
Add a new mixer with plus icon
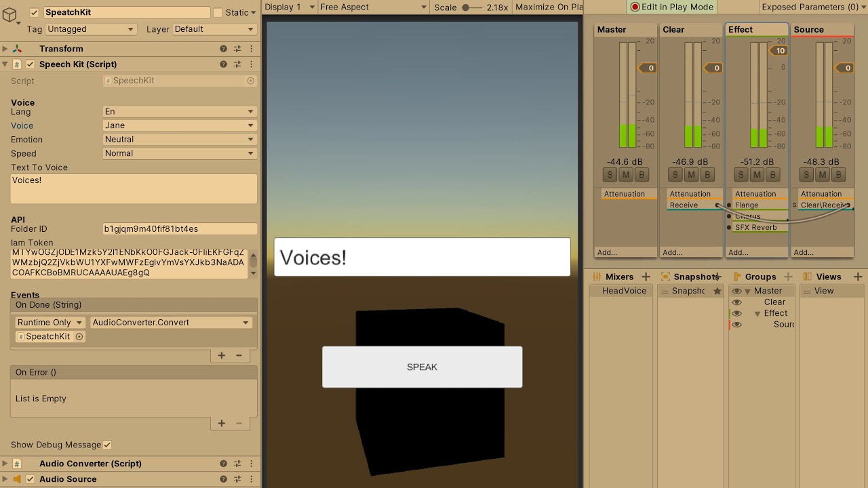(646, 277)
